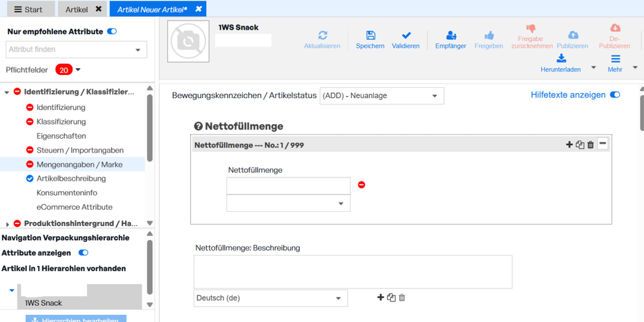Click the Publizieren cloud upload icon
The width and height of the screenshot is (644, 322).
click(572, 35)
